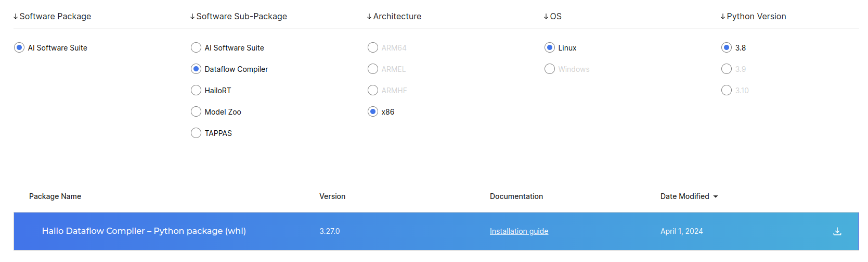Sort by Date Modified dropdown arrow
This screenshot has width=868, height=262.
(x=716, y=196)
